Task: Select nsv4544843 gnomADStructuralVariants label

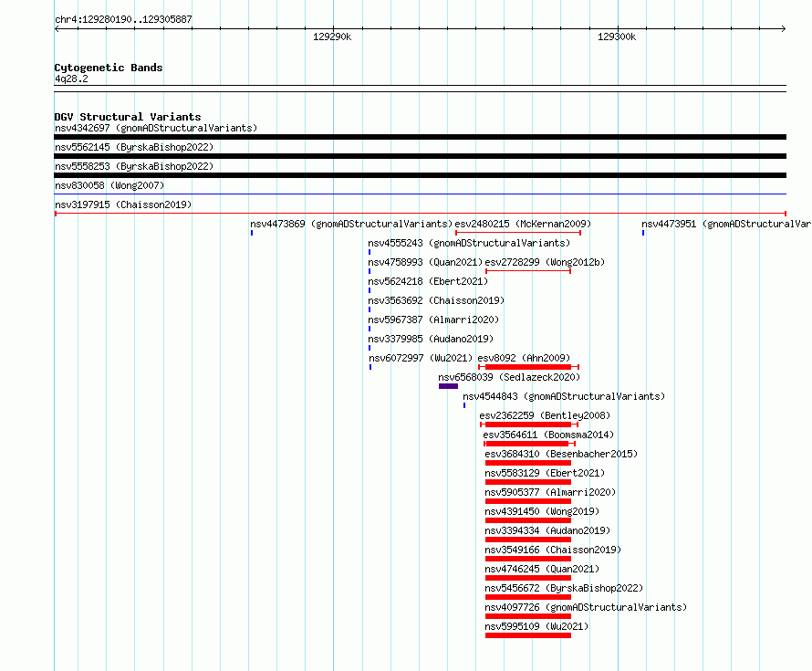Action: point(564,396)
